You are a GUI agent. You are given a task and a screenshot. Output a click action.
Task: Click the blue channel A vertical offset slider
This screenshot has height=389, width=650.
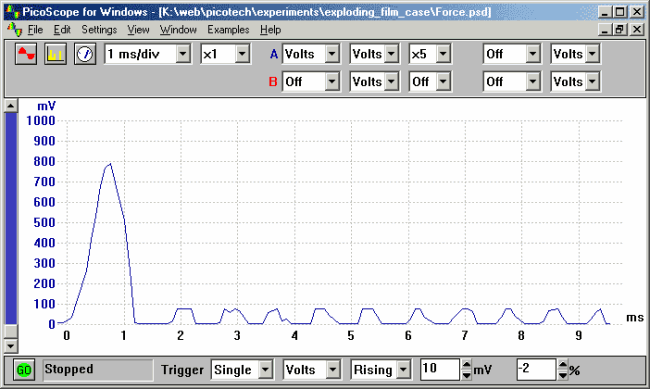tap(11, 219)
